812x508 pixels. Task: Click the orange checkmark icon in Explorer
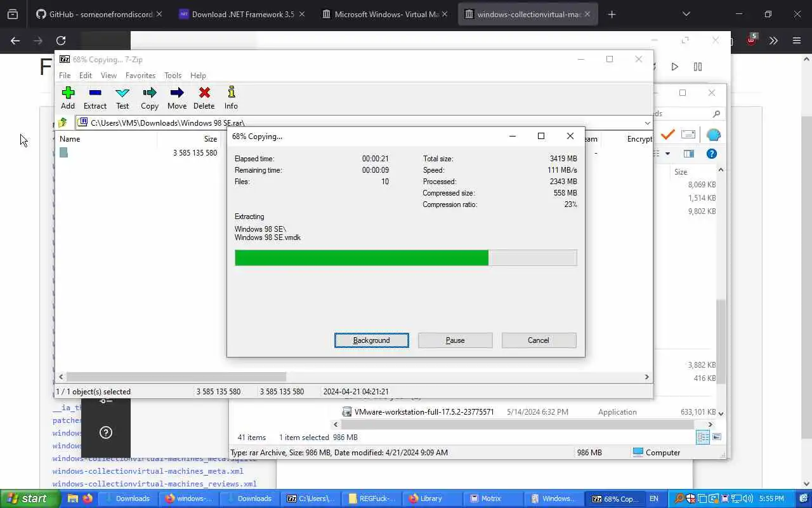point(667,135)
